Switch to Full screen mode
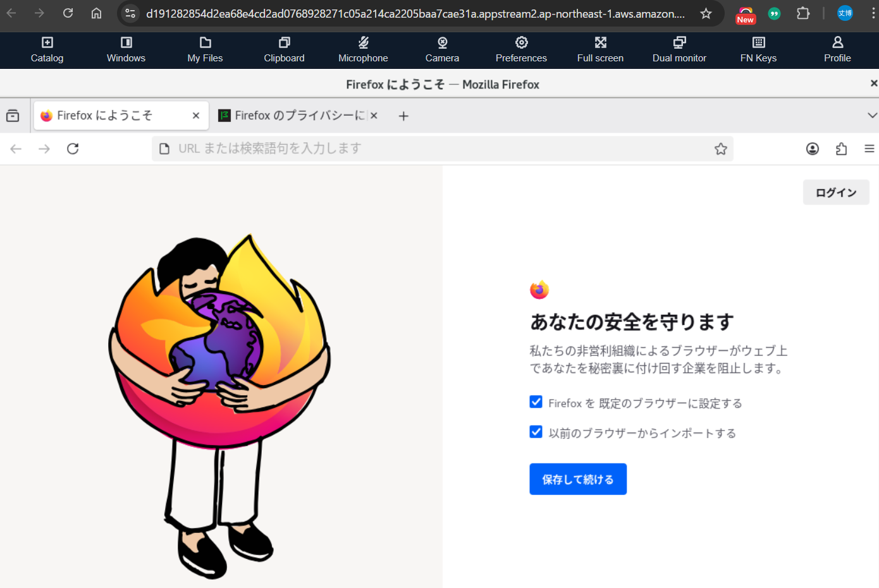Viewport: 879px width, 588px height. point(600,50)
